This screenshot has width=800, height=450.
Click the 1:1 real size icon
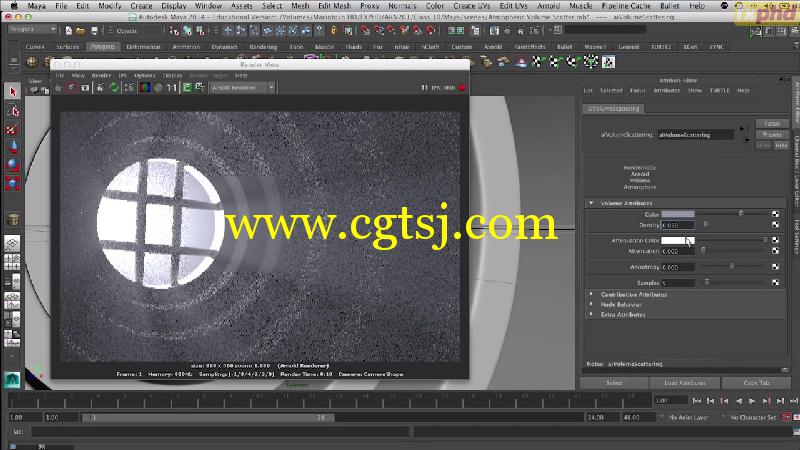(x=172, y=88)
